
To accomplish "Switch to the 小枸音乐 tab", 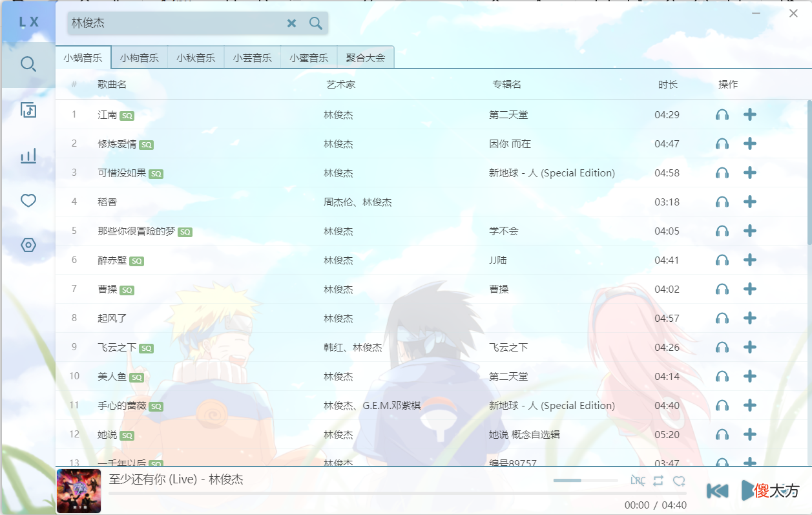I will coord(140,58).
